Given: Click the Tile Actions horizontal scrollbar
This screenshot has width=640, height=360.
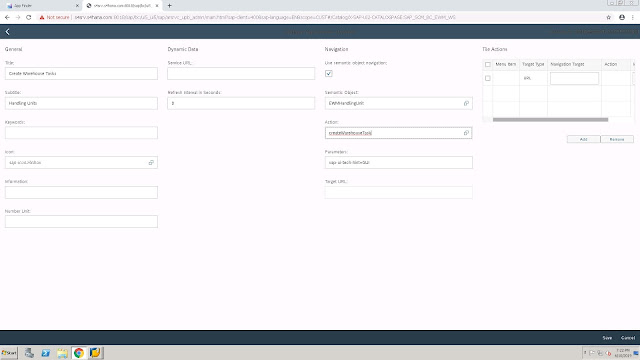Looking at the screenshot, I should (550, 120).
